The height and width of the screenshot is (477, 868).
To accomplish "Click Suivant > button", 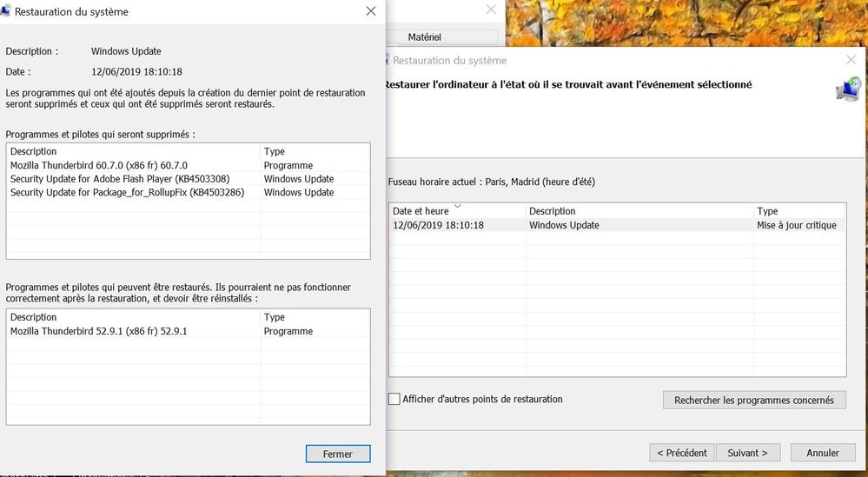I will [748, 453].
